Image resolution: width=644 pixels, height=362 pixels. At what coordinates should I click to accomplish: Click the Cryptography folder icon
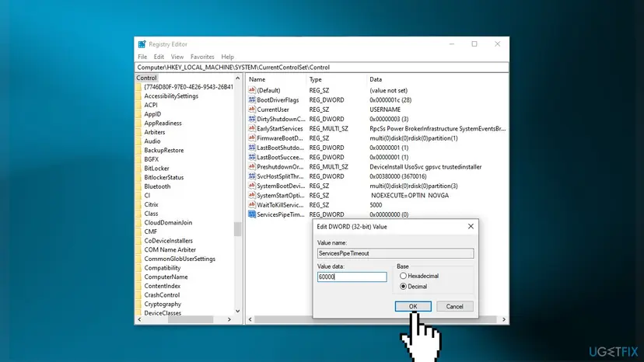[138, 305]
